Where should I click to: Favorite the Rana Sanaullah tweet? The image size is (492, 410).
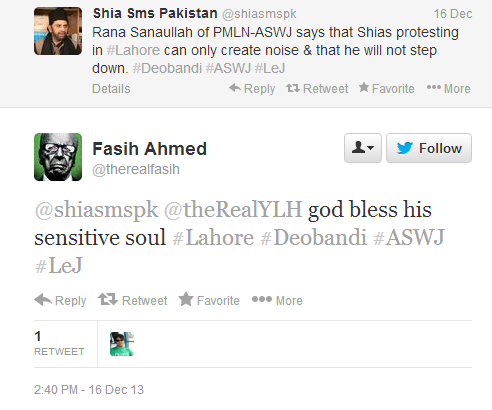[x=387, y=89]
